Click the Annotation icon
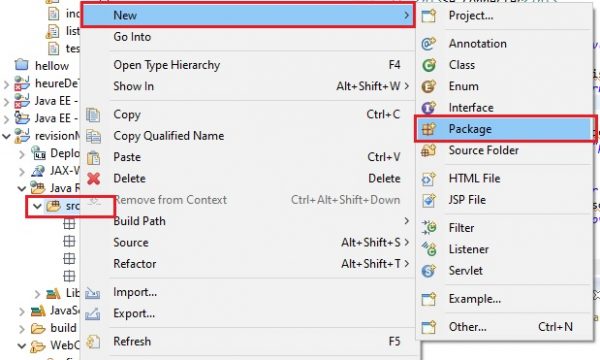600x360 pixels. coord(429,44)
